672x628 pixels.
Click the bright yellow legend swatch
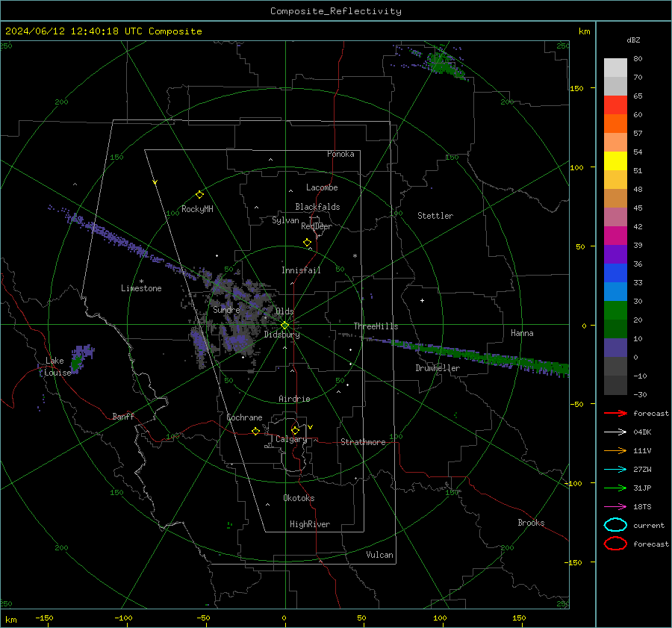(615, 161)
